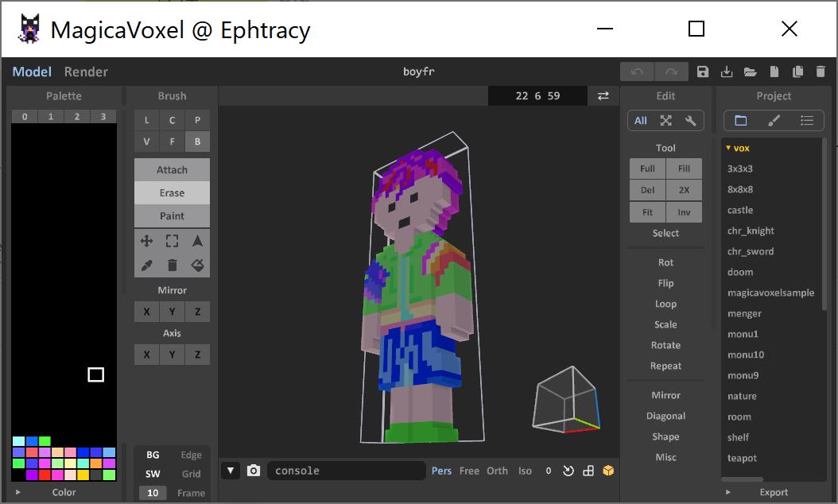The image size is (838, 504).
Task: Click the save project floppy disk icon
Action: pos(703,72)
